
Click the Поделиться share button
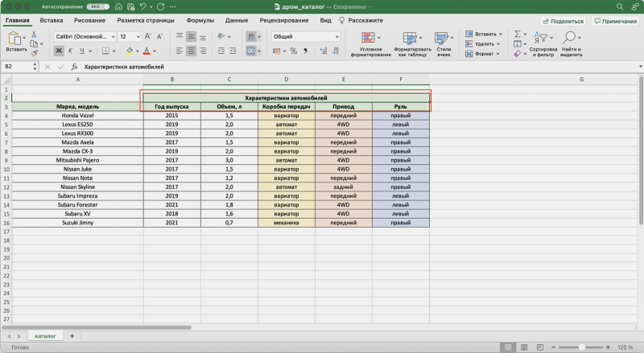[563, 22]
